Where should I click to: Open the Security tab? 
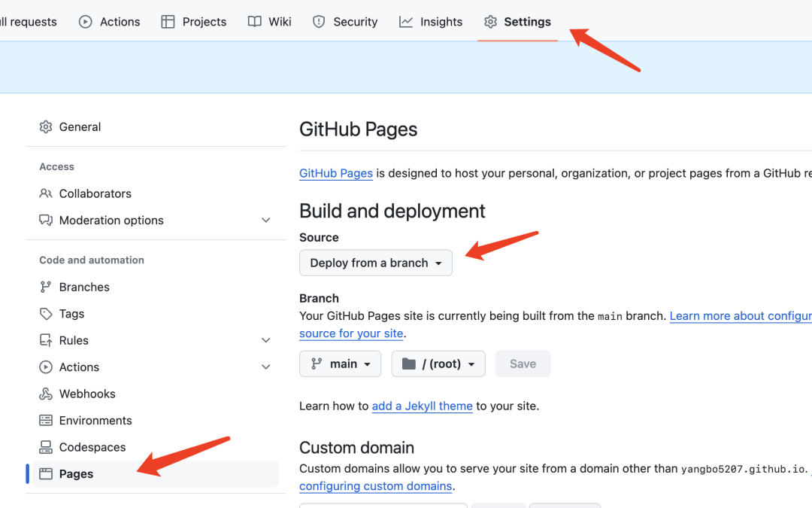pyautogui.click(x=345, y=22)
